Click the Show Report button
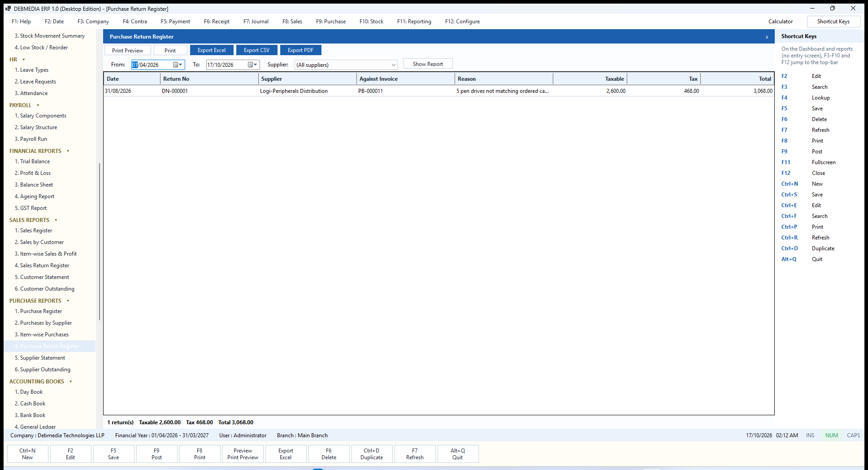 tap(428, 64)
